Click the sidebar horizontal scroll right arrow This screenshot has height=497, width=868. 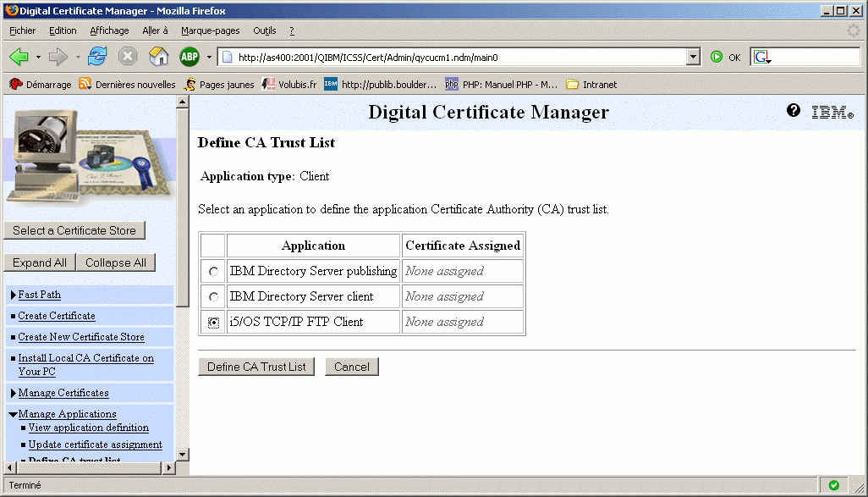click(x=169, y=468)
